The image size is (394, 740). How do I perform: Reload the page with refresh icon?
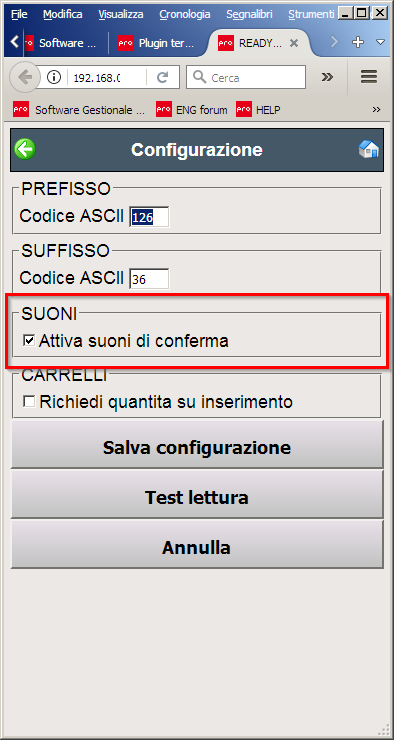(162, 77)
